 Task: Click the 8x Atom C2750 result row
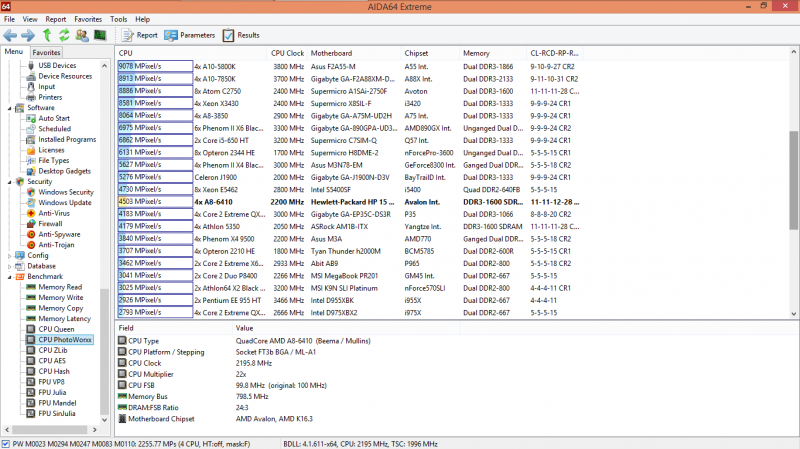pos(349,91)
